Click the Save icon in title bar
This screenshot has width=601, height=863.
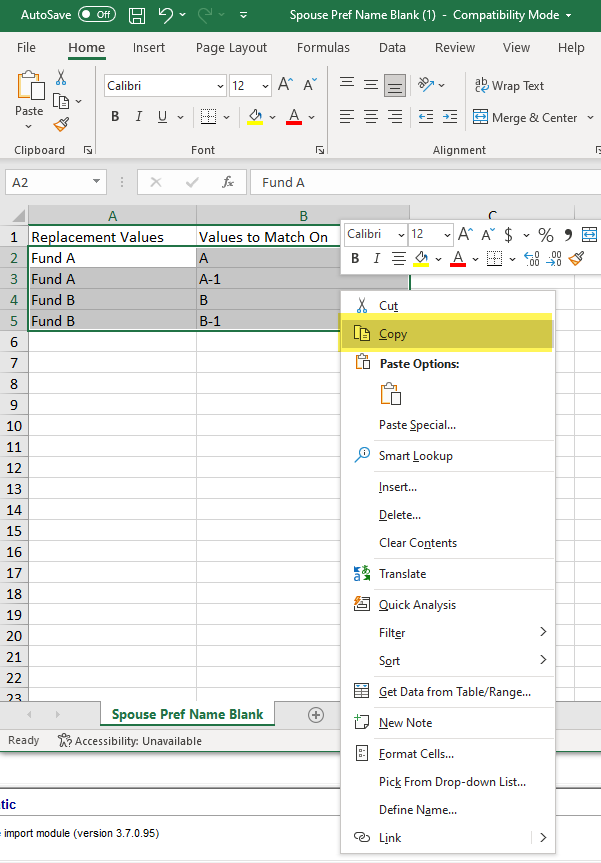pyautogui.click(x=137, y=15)
